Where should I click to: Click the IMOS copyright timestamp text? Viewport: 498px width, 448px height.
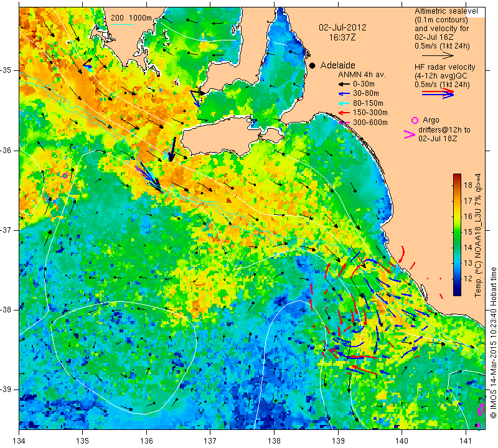coord(493,343)
